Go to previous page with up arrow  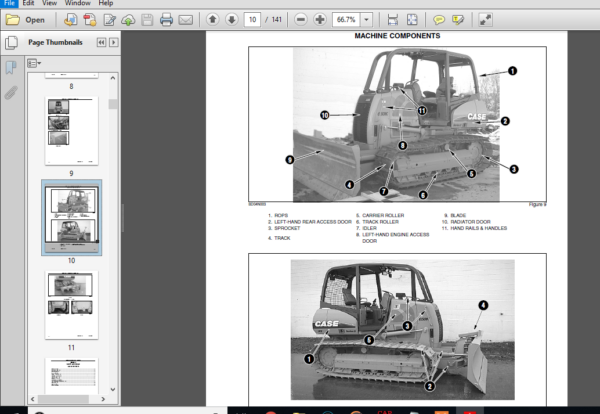[213, 19]
